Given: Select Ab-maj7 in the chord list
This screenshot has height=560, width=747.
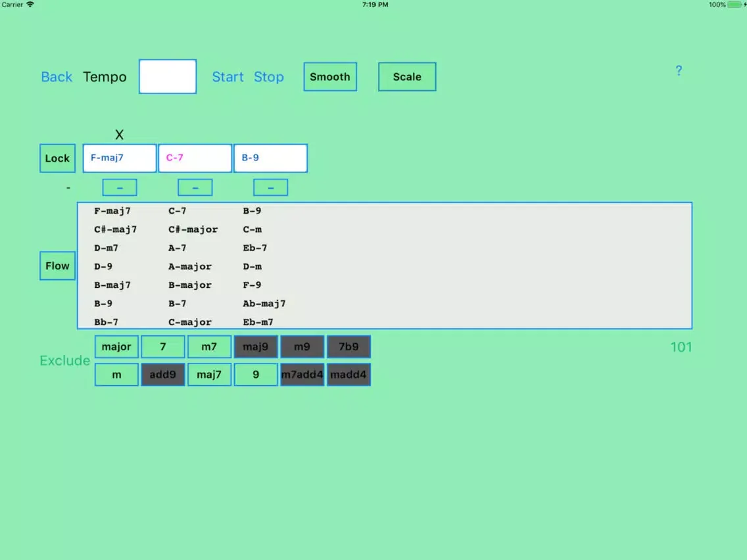Looking at the screenshot, I should (264, 304).
